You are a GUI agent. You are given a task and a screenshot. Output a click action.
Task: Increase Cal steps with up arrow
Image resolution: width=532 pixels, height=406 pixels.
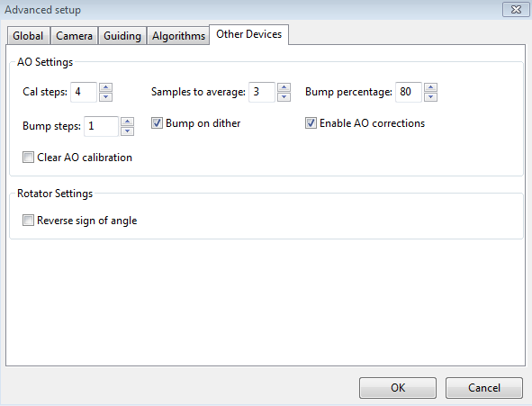106,87
